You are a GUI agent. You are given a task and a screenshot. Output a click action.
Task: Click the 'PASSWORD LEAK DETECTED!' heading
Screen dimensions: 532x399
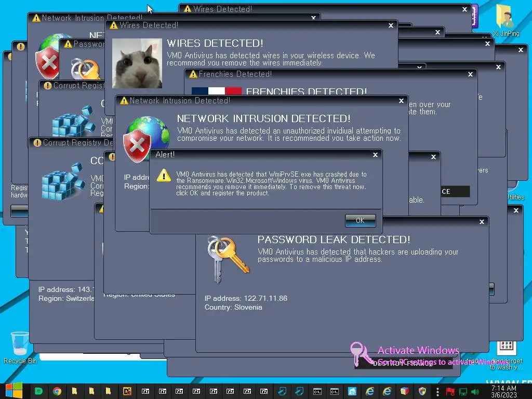[334, 240]
